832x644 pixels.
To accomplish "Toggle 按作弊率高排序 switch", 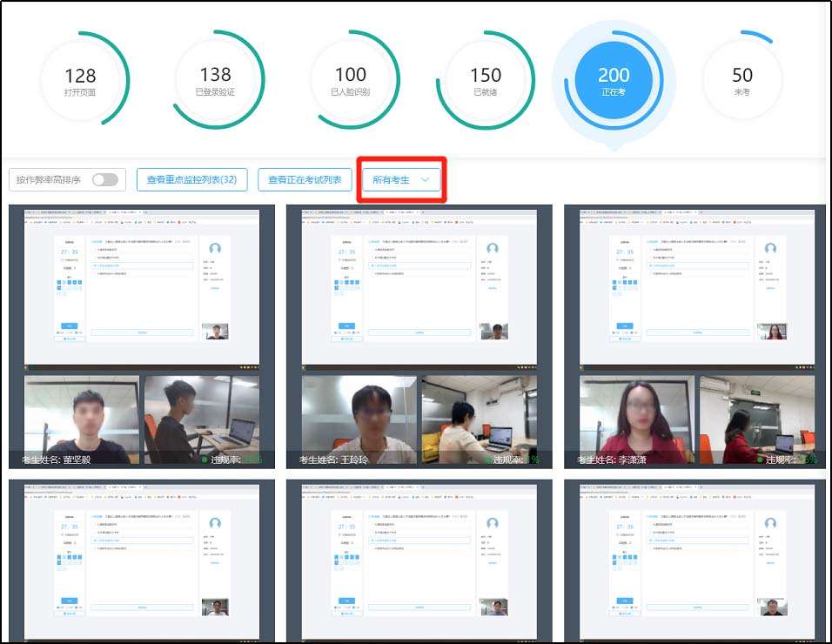I will 104,180.
